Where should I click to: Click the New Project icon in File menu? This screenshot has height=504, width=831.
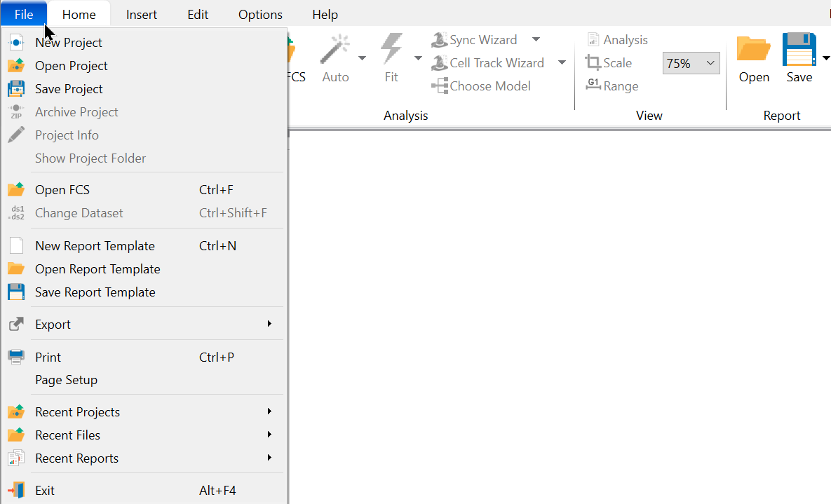pyautogui.click(x=16, y=43)
